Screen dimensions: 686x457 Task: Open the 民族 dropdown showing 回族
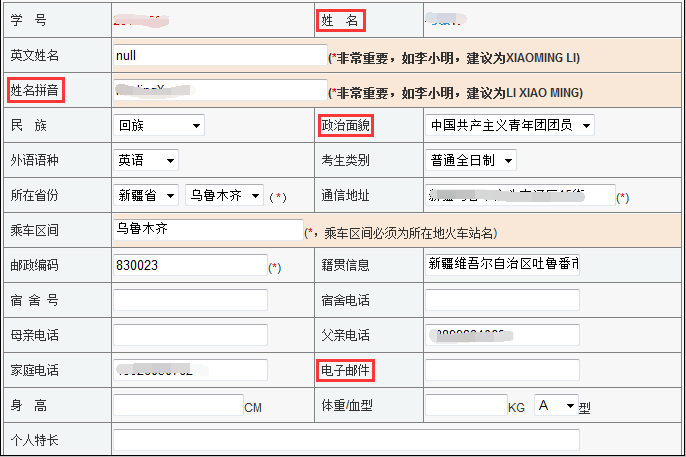(x=159, y=126)
